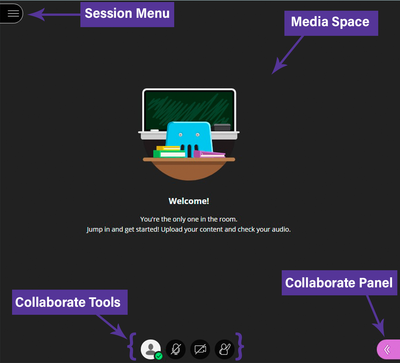Viewport: 400px width, 363px height.
Task: Click the green checkmark status badge
Action: point(159,356)
